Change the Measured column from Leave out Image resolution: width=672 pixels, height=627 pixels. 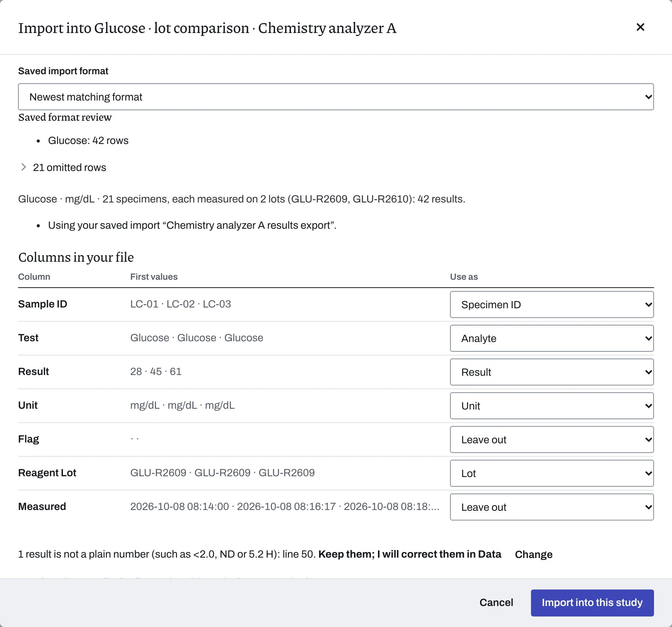(x=552, y=507)
